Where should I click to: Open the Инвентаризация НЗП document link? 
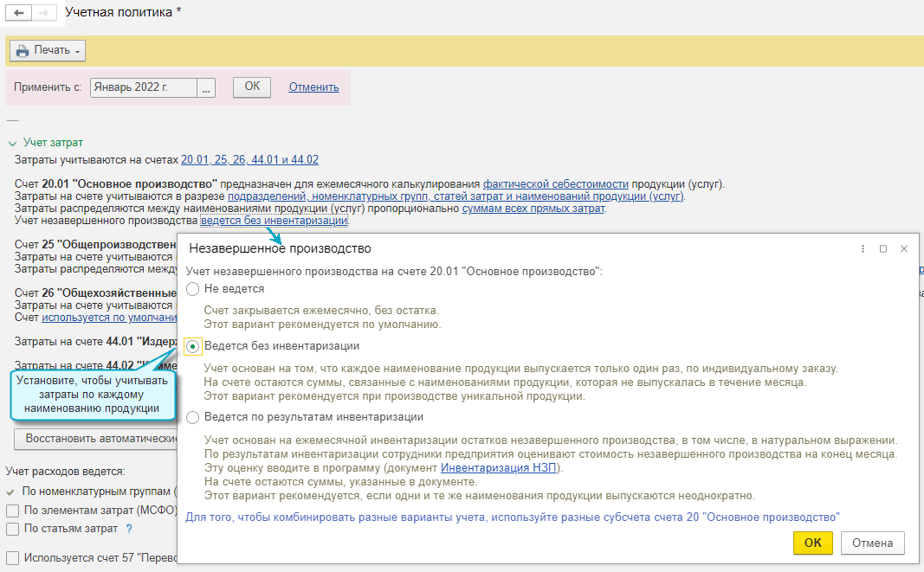coord(499,468)
